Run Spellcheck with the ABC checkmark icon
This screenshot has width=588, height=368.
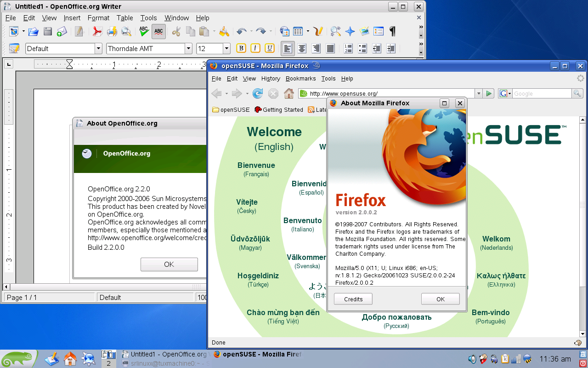(144, 31)
